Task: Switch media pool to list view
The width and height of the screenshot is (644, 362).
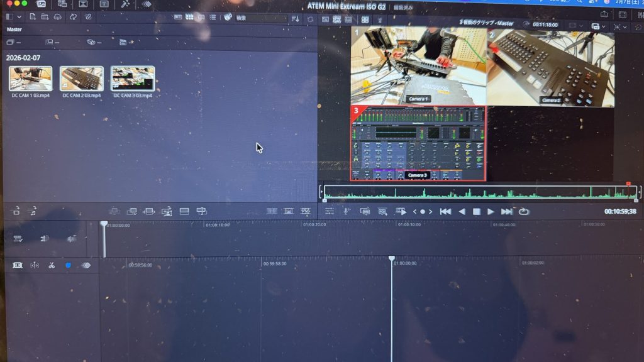Action: (x=214, y=18)
